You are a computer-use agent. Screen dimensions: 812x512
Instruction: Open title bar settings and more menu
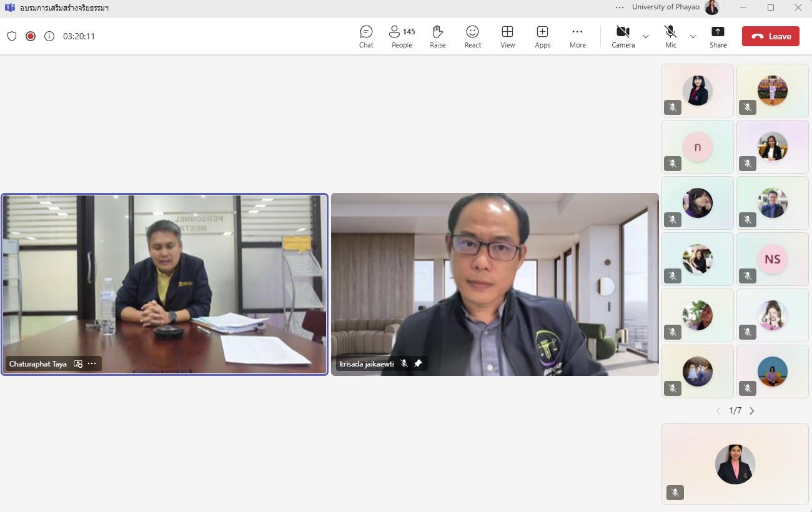pos(619,7)
